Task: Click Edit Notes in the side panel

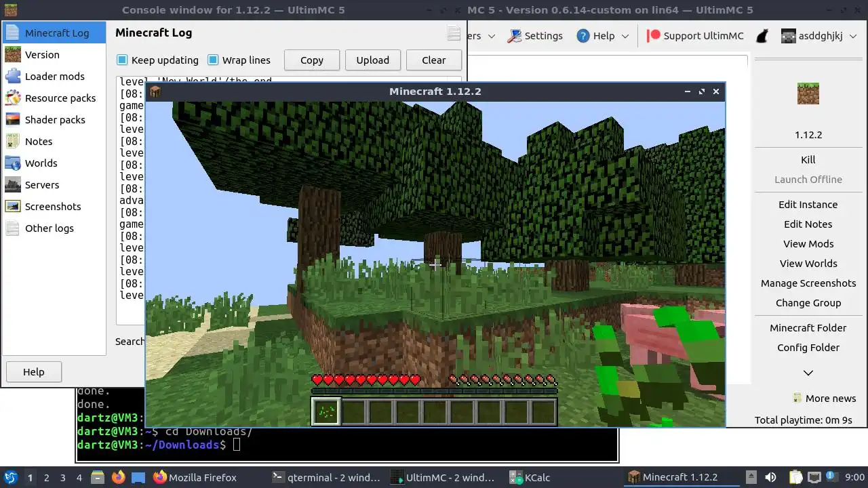Action: point(808,224)
